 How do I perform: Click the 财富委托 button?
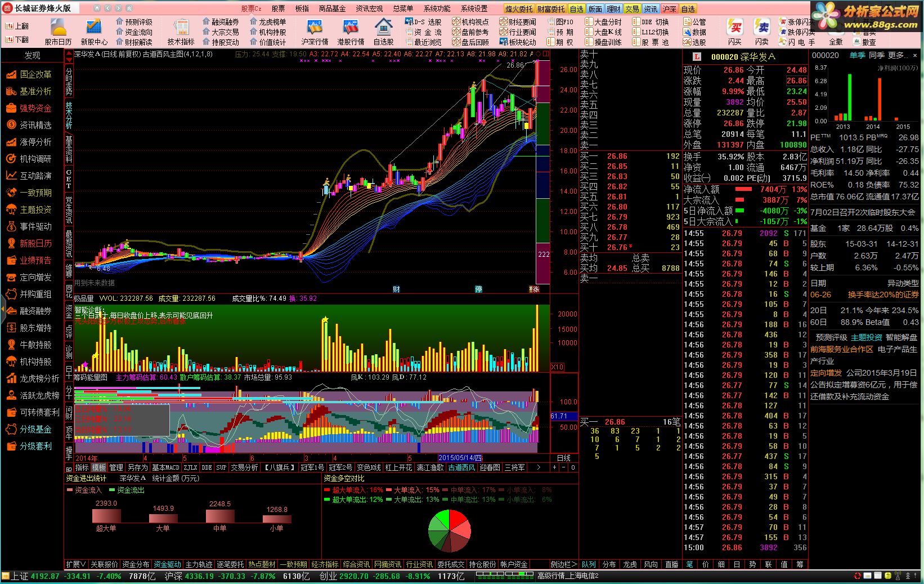click(x=551, y=8)
